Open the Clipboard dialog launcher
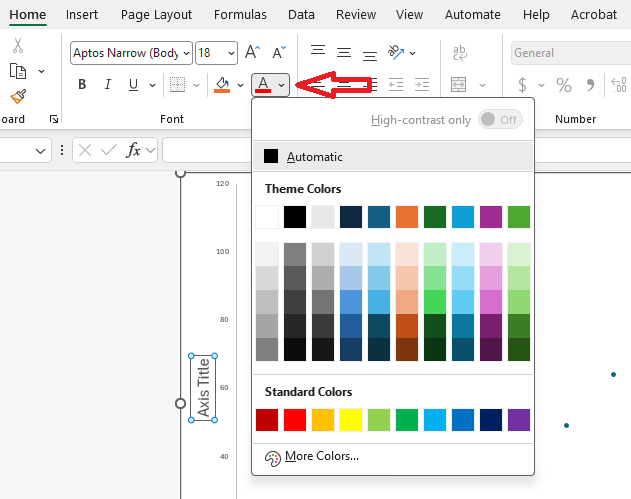The width and height of the screenshot is (631, 499). click(54, 119)
